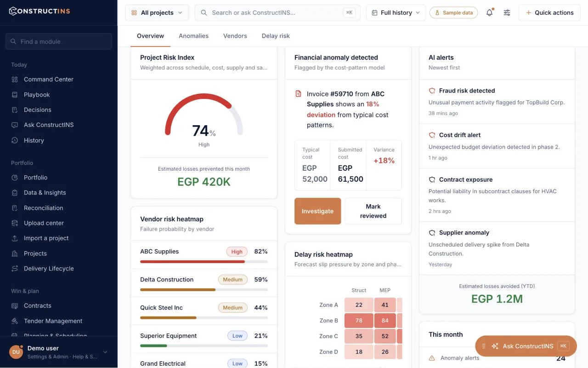Open Data & Insights module

(58, 192)
